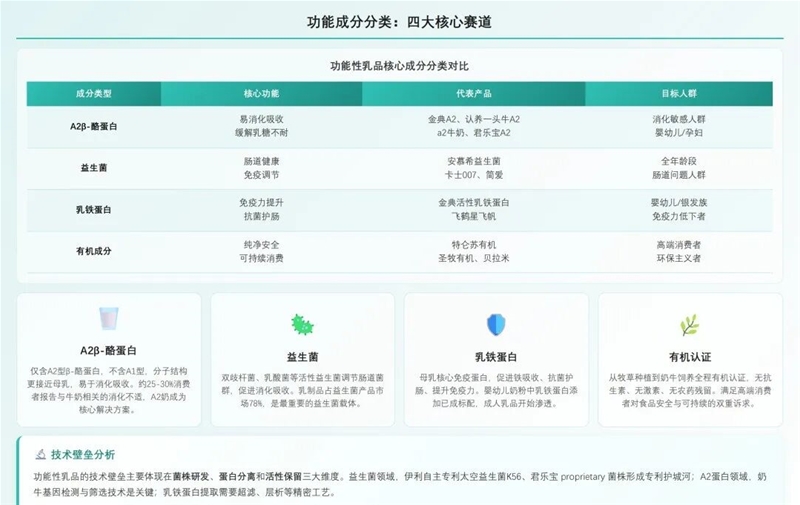This screenshot has width=800, height=505.
Task: Click the 益生菌 card description paragraph
Action: [302, 391]
